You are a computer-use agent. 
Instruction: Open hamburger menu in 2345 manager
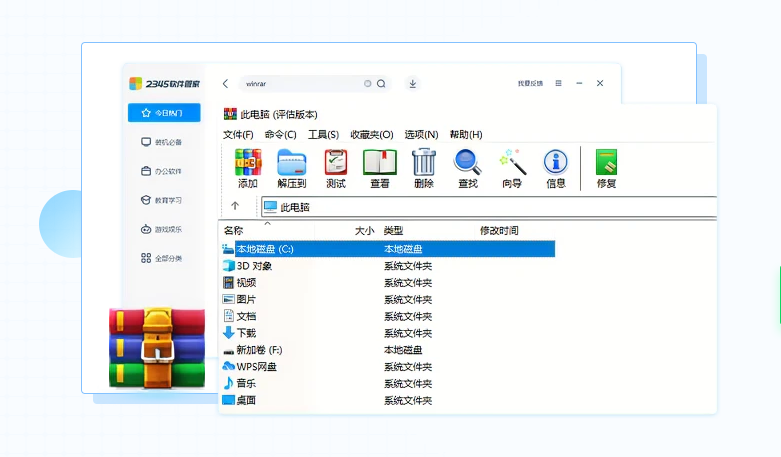pos(558,83)
